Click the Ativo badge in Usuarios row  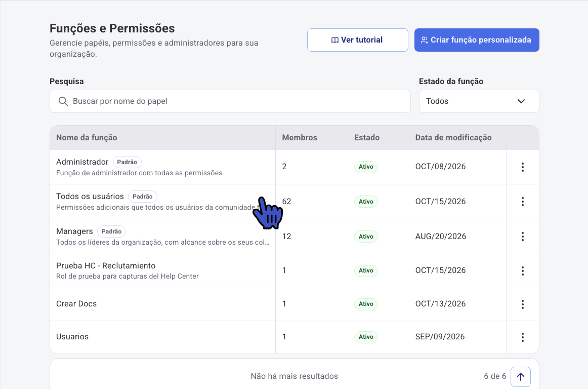click(366, 337)
